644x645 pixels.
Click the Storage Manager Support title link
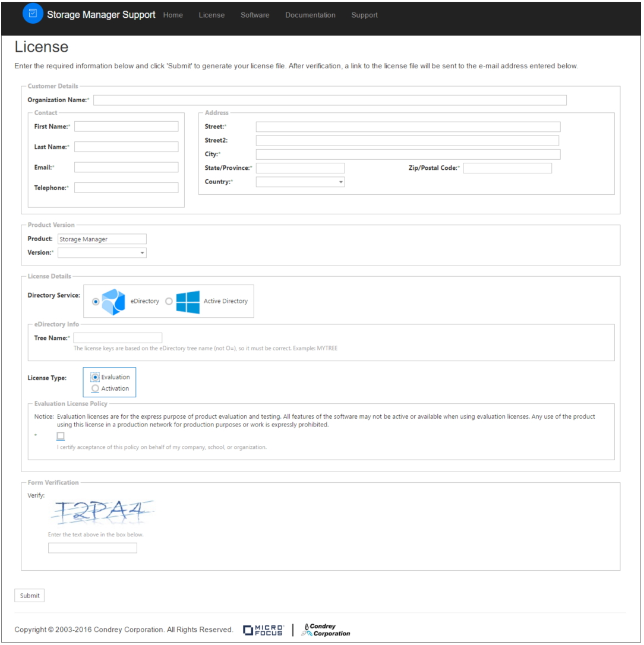point(101,15)
